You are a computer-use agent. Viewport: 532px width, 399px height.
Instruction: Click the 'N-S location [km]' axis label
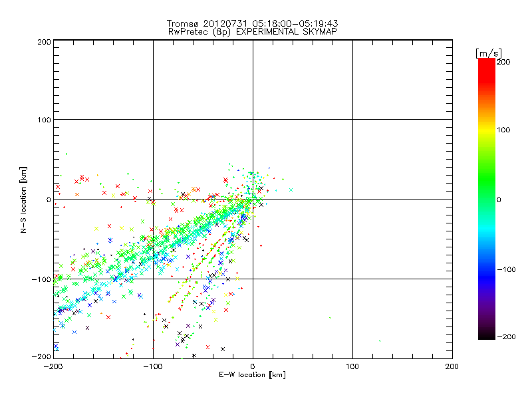tap(25, 199)
